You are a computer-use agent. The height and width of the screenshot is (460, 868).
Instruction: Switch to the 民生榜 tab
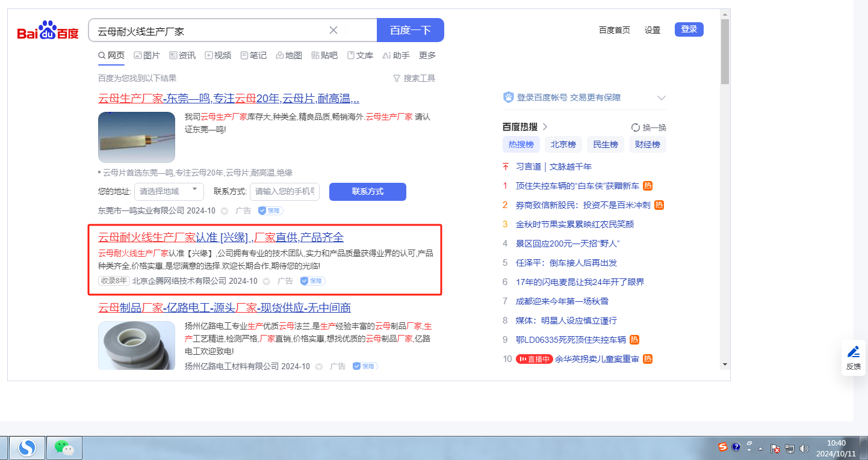point(606,144)
